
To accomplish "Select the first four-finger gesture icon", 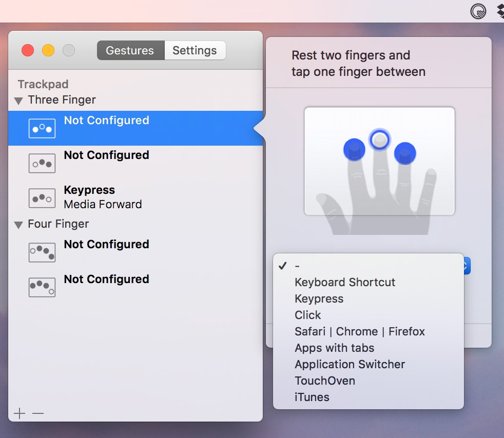I will [x=42, y=252].
